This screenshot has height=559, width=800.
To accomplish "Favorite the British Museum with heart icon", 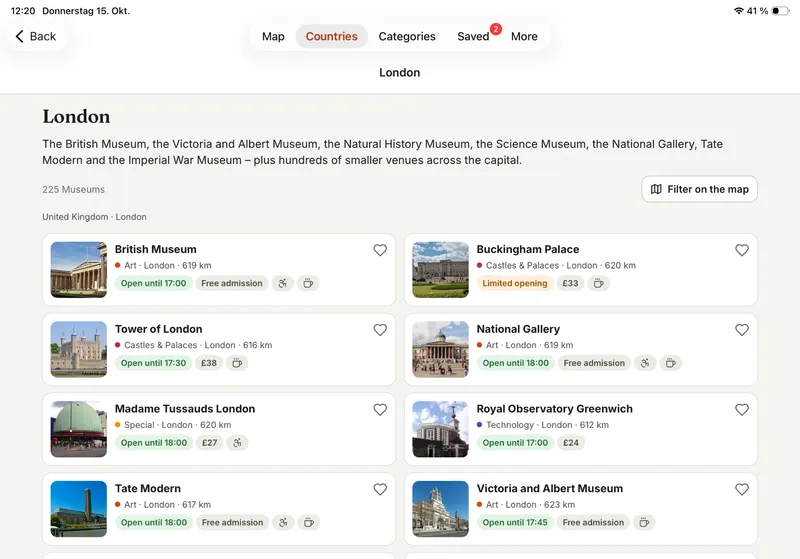I will coord(380,250).
